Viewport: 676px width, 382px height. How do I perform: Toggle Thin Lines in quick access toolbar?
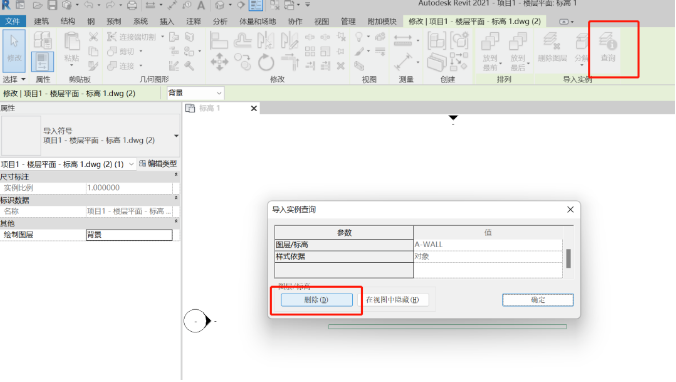click(x=256, y=5)
